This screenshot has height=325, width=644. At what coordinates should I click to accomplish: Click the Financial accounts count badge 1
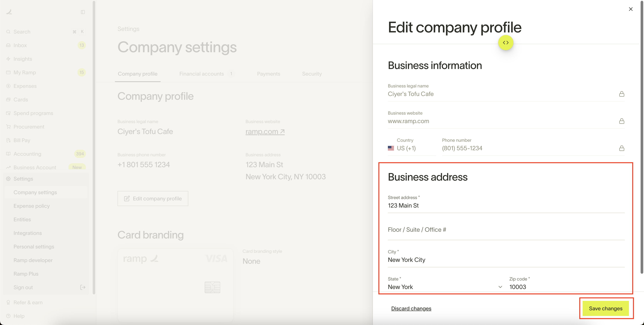coord(231,74)
